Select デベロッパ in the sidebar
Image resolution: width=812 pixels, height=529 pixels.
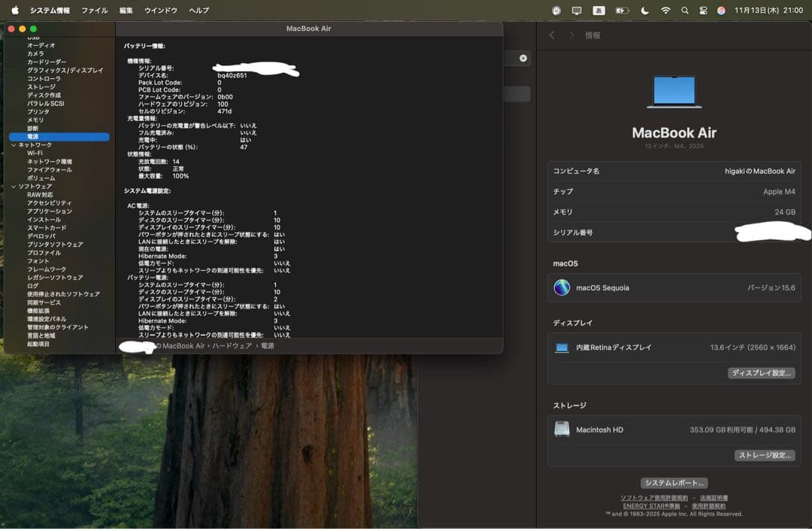(x=41, y=236)
